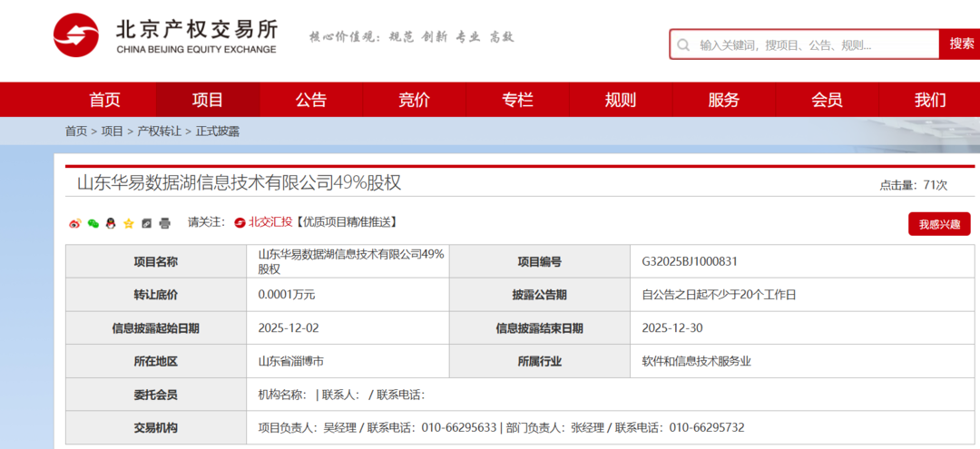The width and height of the screenshot is (980, 449).
Task: Select 专栏 in the red navigation bar
Action: pyautogui.click(x=517, y=100)
